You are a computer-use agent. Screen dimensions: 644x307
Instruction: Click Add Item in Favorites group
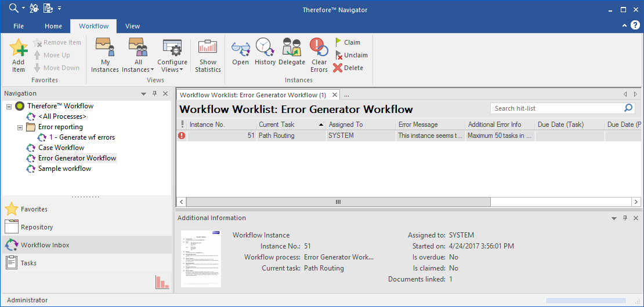(18, 56)
